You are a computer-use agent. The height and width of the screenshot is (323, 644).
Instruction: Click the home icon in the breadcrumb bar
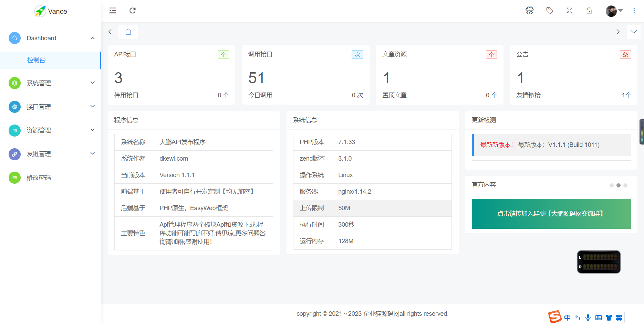pos(128,32)
